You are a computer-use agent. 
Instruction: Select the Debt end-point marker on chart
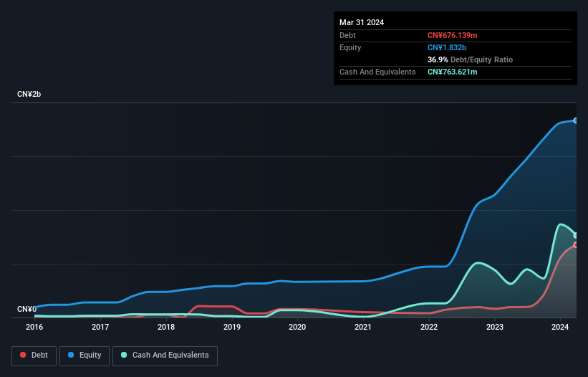click(x=576, y=245)
